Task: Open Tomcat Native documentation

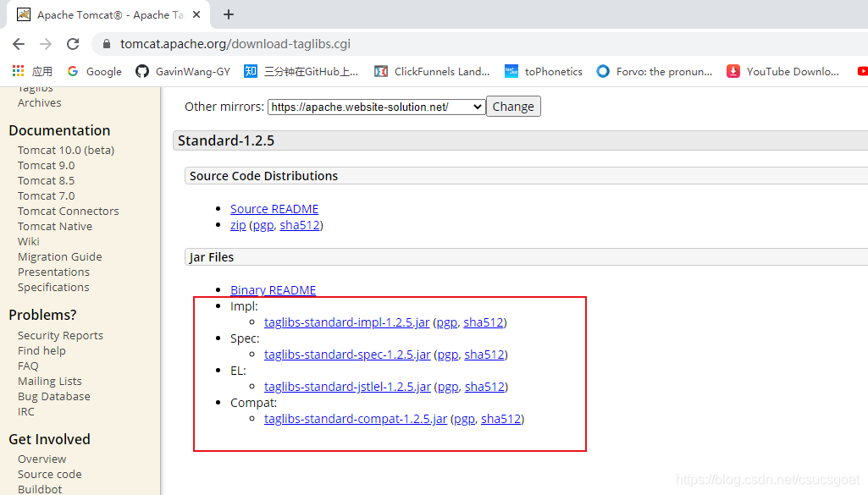Action: 55,226
